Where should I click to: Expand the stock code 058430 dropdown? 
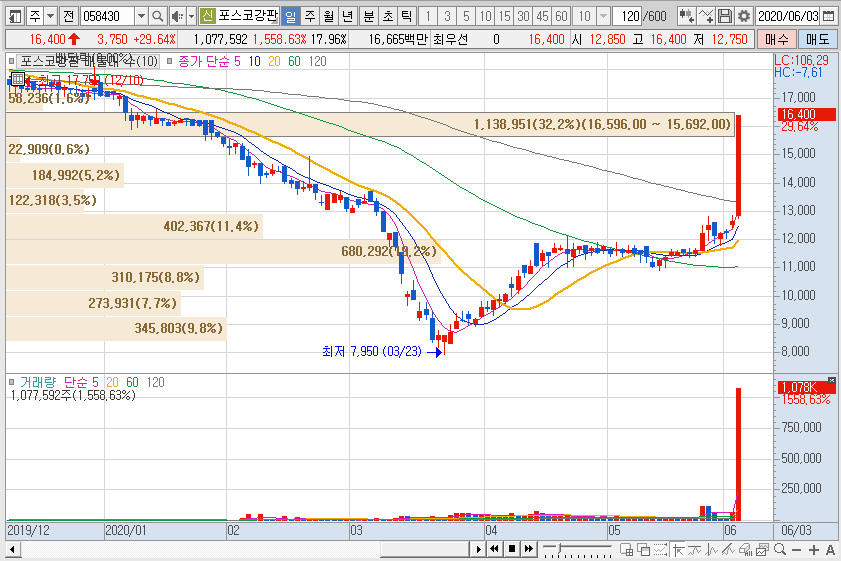(141, 16)
